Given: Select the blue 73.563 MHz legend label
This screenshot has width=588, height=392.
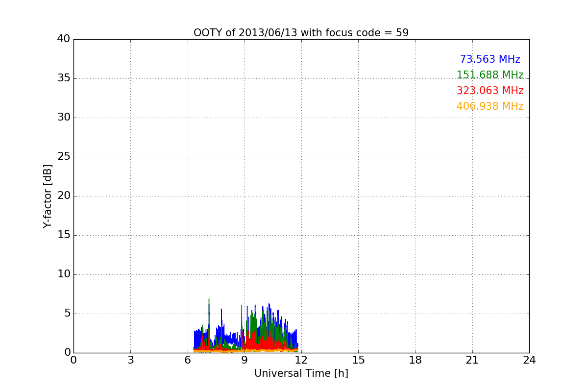Looking at the screenshot, I should click(490, 59).
